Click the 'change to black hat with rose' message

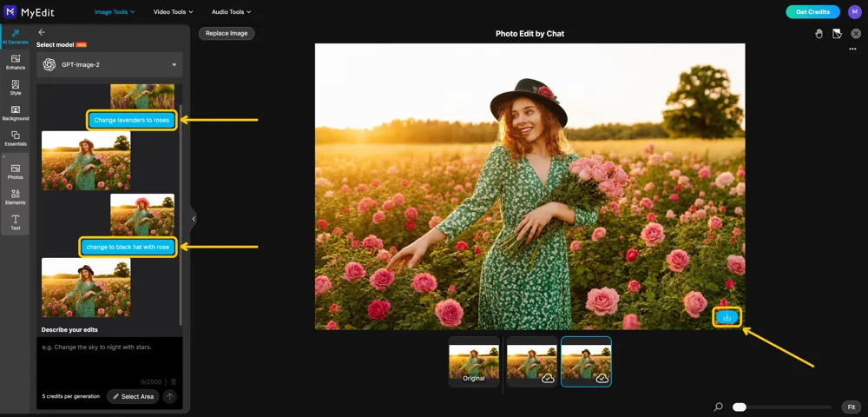(x=128, y=247)
